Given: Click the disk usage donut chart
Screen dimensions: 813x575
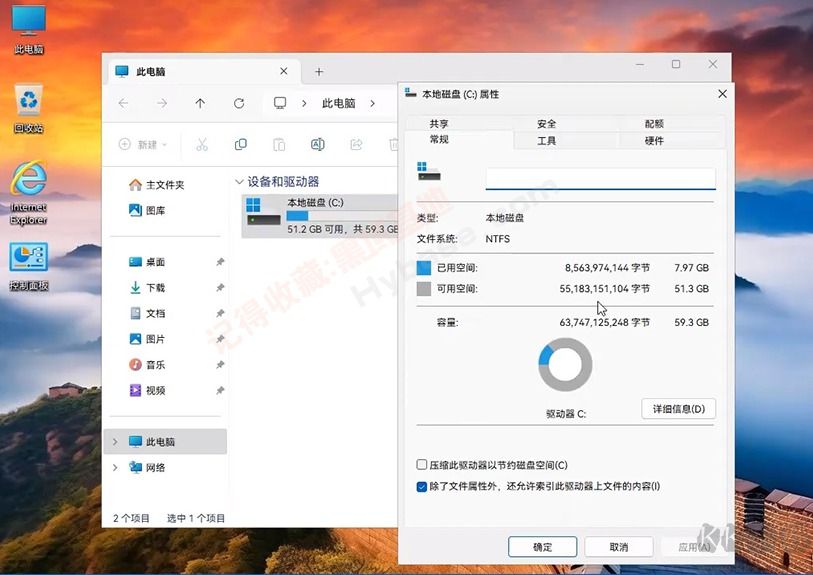Looking at the screenshot, I should coord(565,364).
